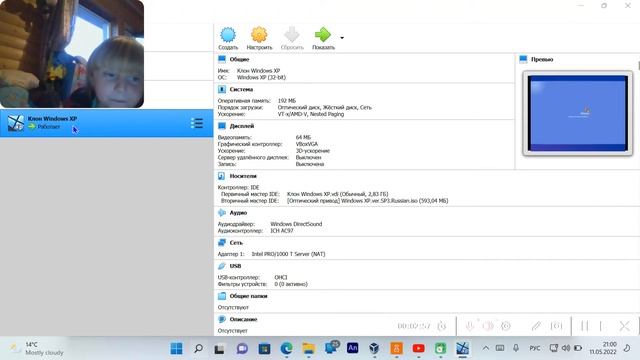Close the recording toolbar with the X
Viewport: 640px width, 360px height.
click(624, 326)
